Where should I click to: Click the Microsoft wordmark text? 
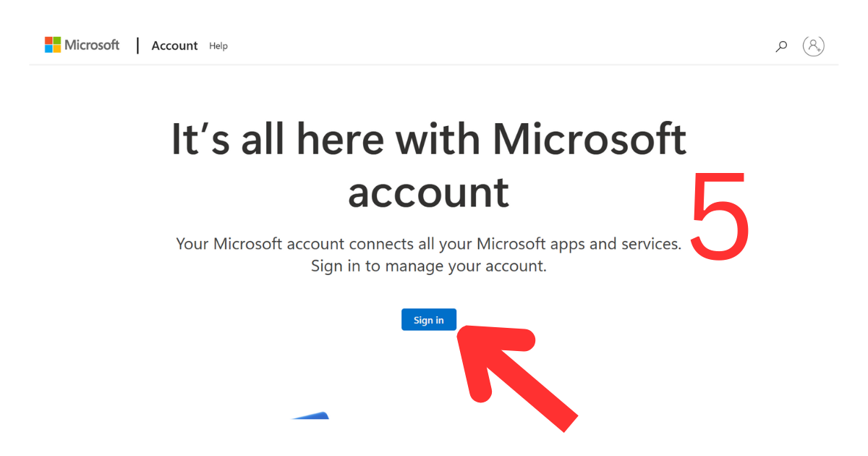[x=92, y=45]
